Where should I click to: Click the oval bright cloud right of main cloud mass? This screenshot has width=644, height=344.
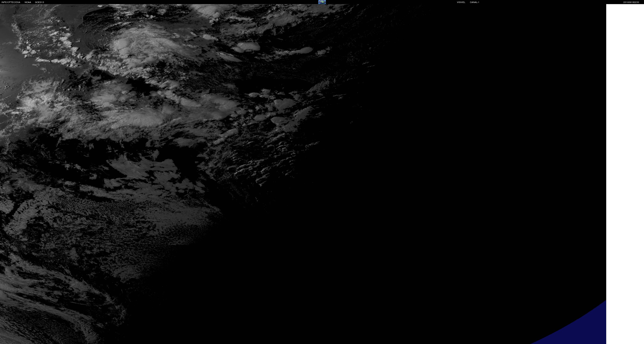(247, 47)
